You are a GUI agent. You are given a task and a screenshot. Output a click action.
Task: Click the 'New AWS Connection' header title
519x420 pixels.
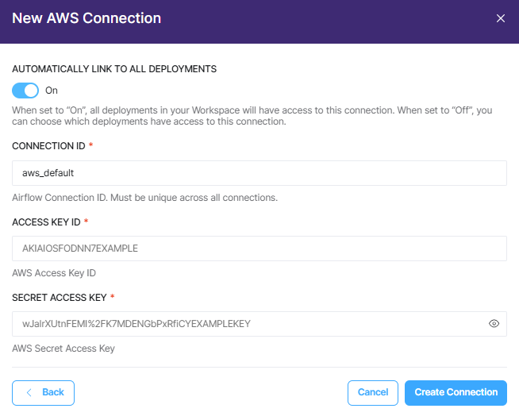[x=86, y=18]
